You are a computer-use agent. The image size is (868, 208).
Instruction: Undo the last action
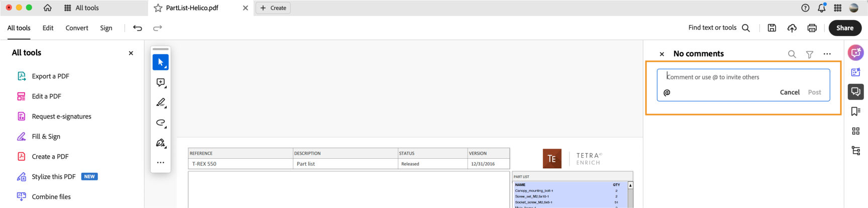pyautogui.click(x=138, y=28)
